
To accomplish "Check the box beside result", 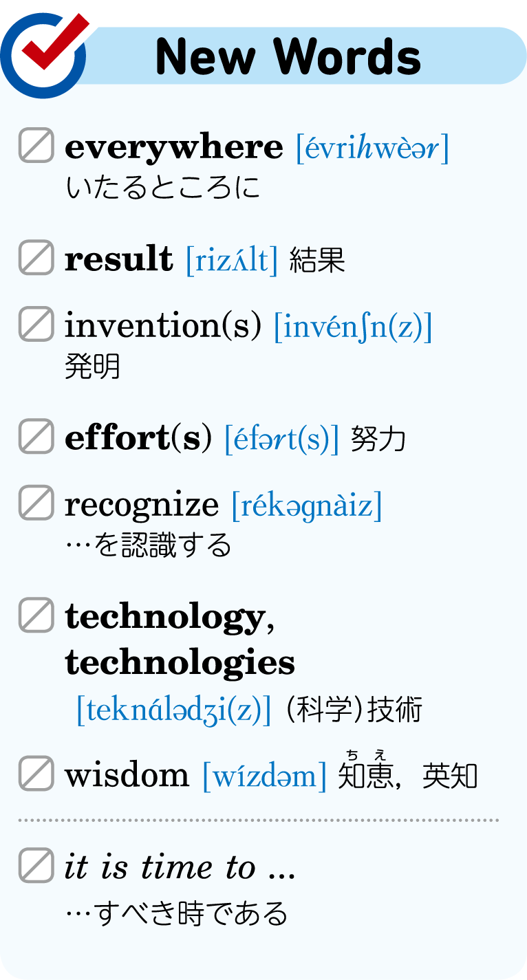I will pyautogui.click(x=36, y=258).
